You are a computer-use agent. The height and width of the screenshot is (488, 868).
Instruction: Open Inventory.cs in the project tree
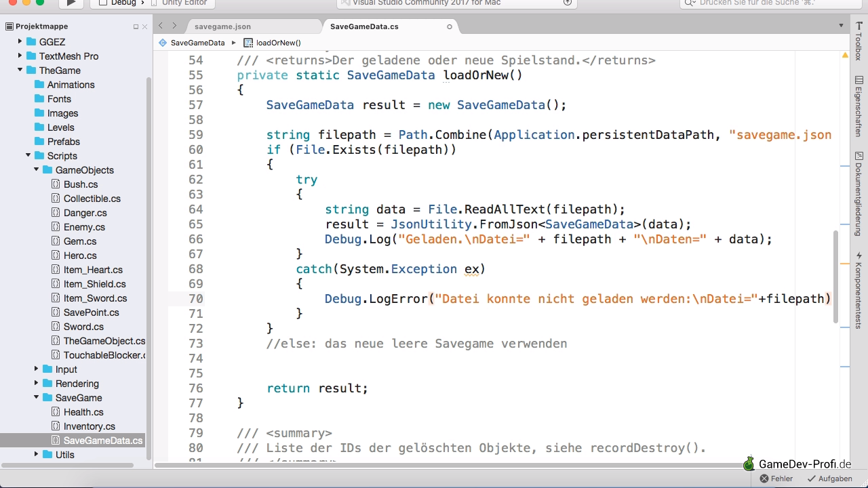click(89, 426)
